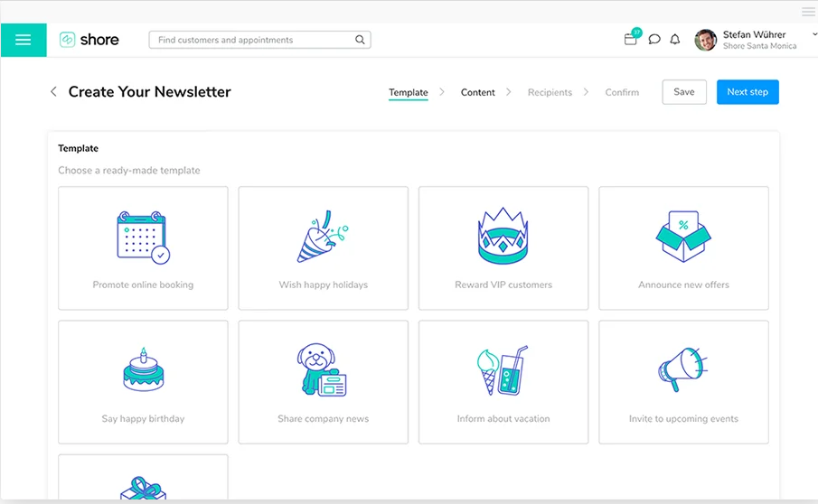
Task: Select the birthday cake icon
Action: pyautogui.click(x=144, y=369)
